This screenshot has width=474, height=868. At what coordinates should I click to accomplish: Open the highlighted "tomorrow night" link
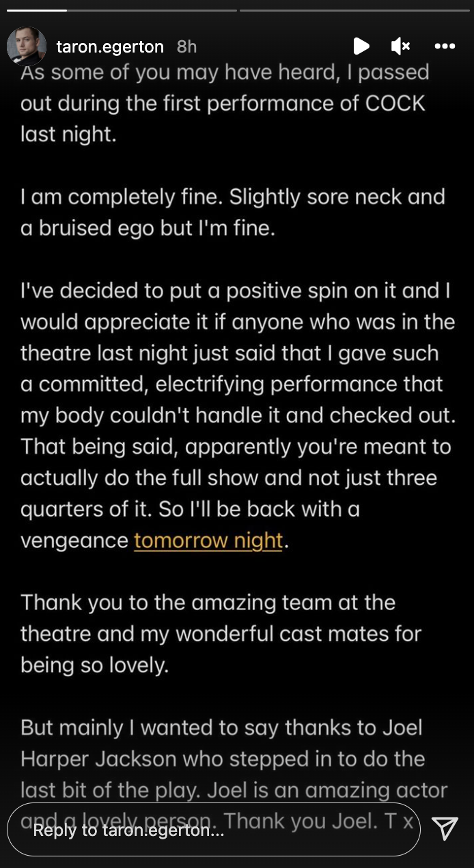[208, 540]
